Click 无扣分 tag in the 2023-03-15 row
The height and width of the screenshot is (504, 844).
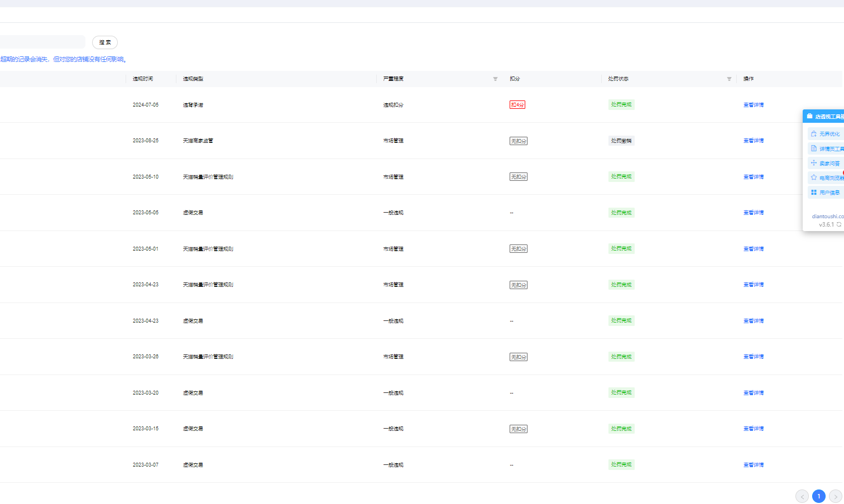tap(519, 429)
